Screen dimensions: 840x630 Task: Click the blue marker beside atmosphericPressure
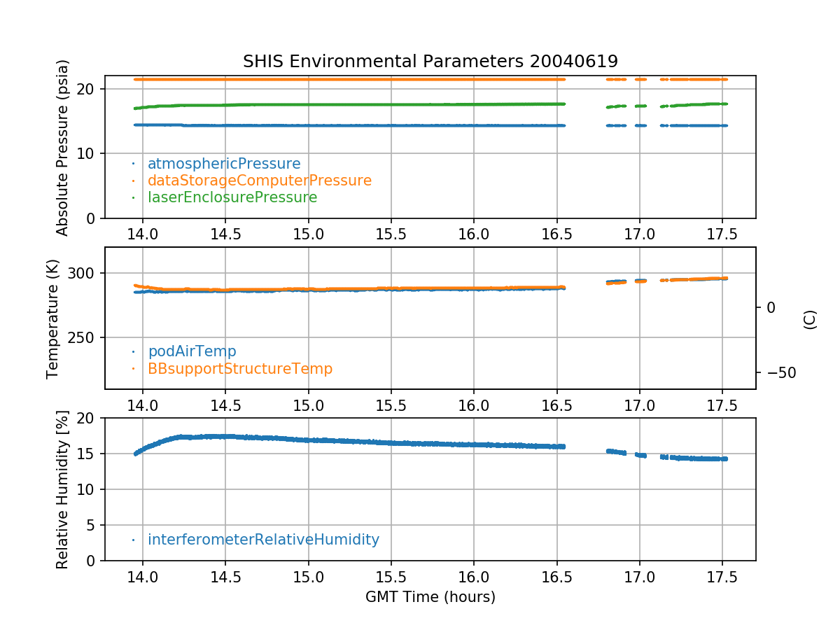(x=133, y=164)
